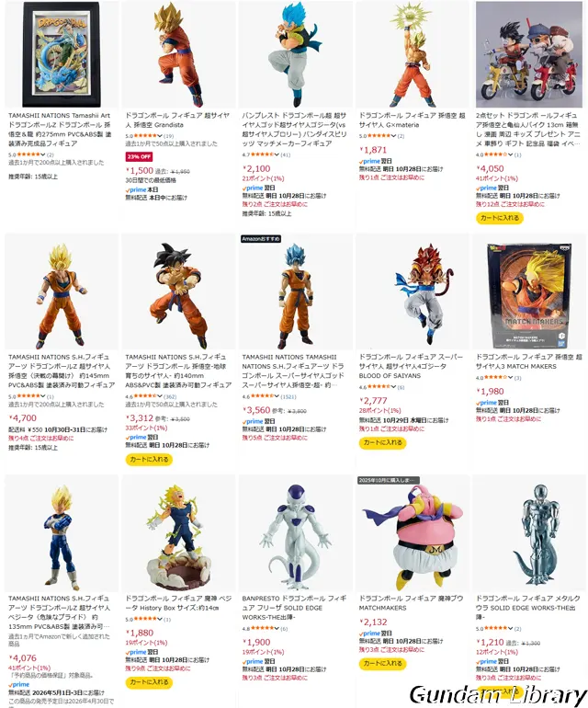Image resolution: width=588 pixels, height=708 pixels.
Task: Expand rating chevron for Frieza Solid Edge figure
Action: click(x=277, y=629)
